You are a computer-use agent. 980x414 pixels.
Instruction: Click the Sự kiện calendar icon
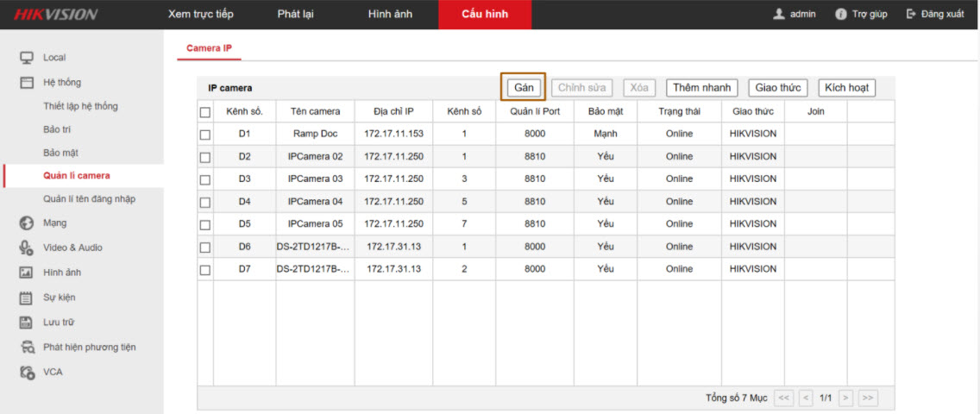pyautogui.click(x=27, y=298)
